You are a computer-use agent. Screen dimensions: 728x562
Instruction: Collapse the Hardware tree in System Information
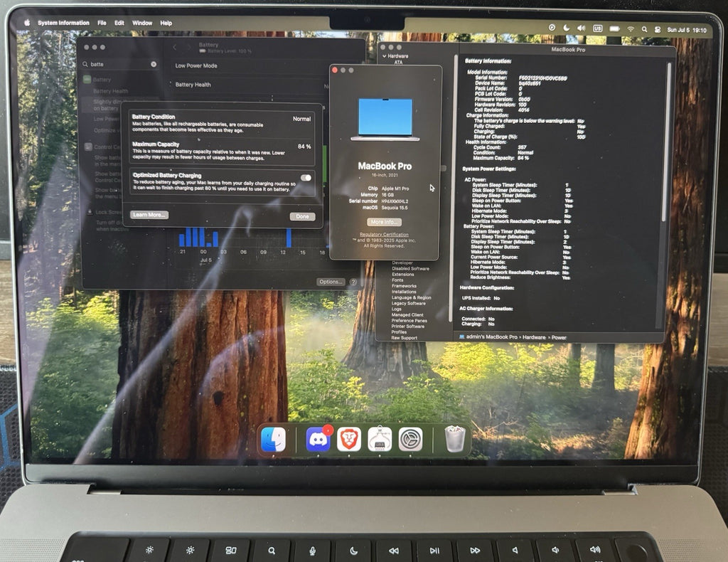pyautogui.click(x=384, y=56)
